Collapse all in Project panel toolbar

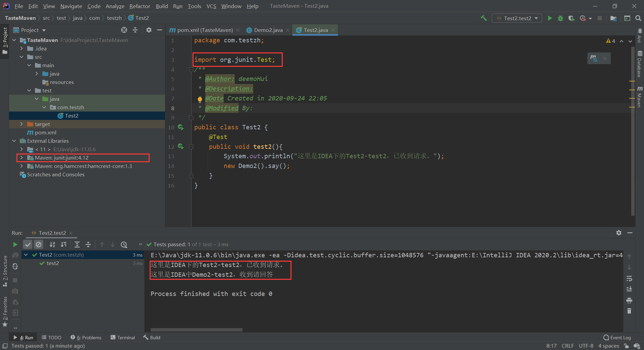point(135,30)
